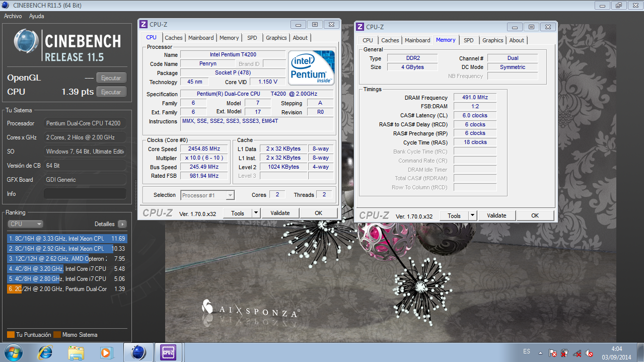The height and width of the screenshot is (362, 644).
Task: Open Windows Explorer from the taskbar
Action: 76,352
